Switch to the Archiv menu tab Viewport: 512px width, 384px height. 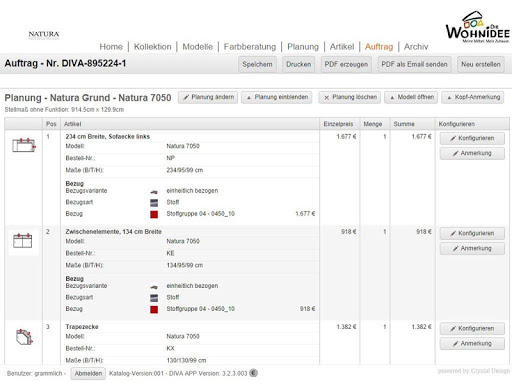point(416,47)
